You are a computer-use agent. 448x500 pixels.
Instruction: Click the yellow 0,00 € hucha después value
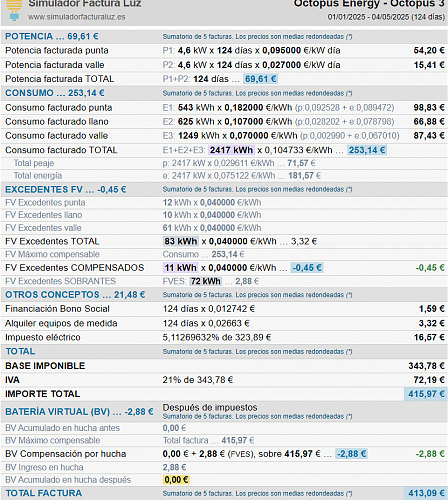[176, 480]
